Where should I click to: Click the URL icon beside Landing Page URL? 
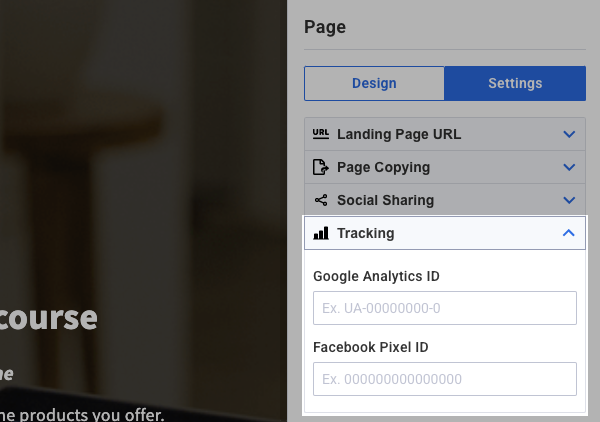[321, 134]
